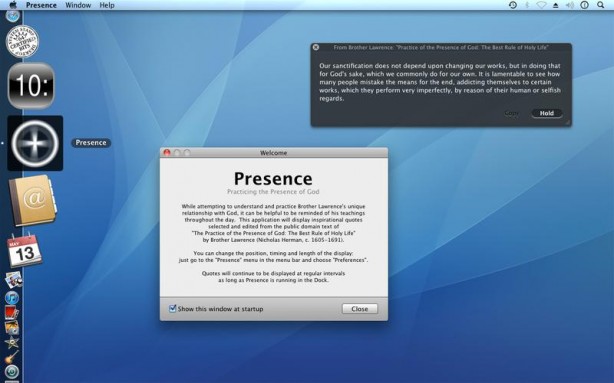This screenshot has height=383, width=614.
Task: Open the Address Book dock icon
Action: (x=33, y=200)
